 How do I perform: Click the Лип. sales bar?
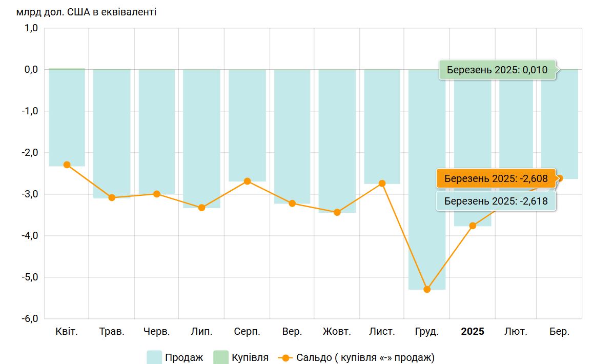pyautogui.click(x=201, y=138)
